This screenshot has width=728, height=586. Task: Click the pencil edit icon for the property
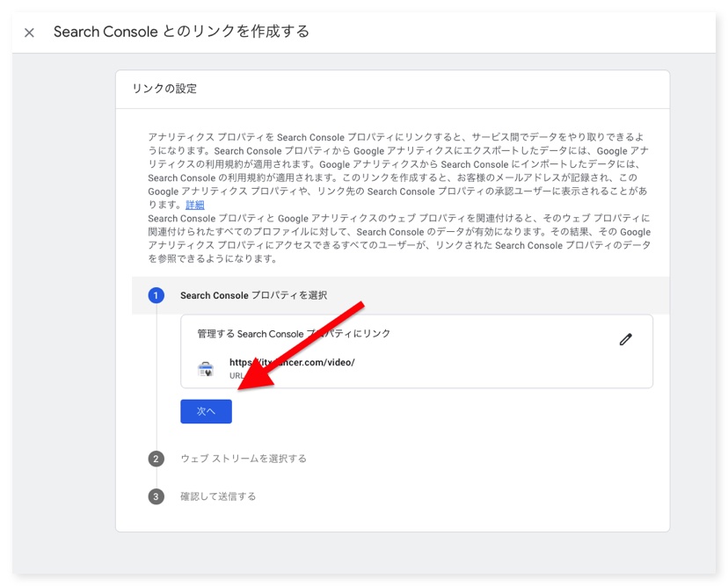(625, 339)
